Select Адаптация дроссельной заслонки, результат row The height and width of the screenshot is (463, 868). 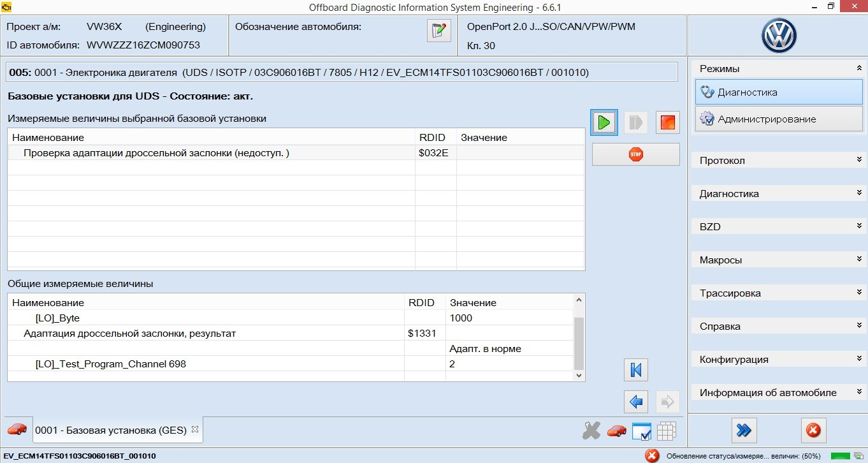point(291,333)
